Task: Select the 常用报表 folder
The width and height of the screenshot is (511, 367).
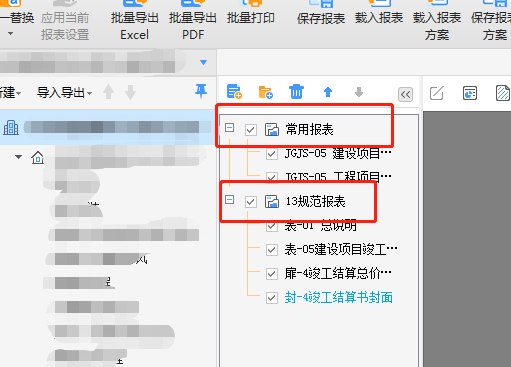Action: click(310, 129)
